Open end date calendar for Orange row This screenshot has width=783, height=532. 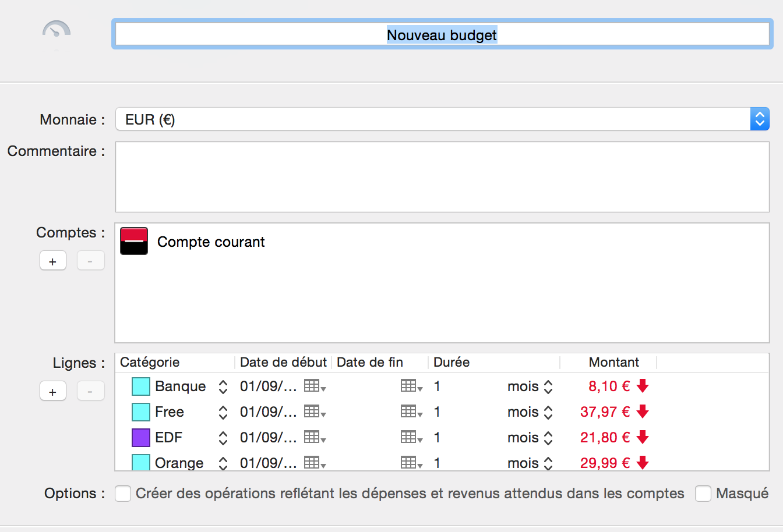point(411,463)
